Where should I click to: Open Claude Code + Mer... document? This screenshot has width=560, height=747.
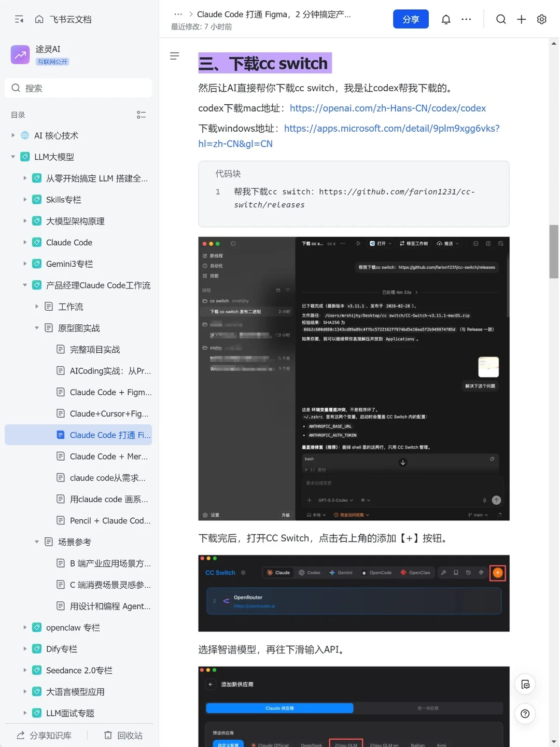(78, 457)
